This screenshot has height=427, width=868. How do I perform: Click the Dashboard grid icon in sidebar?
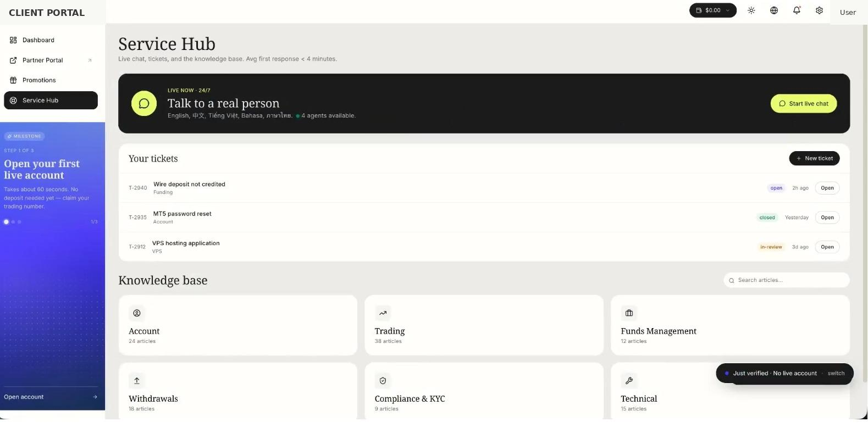[x=13, y=40]
